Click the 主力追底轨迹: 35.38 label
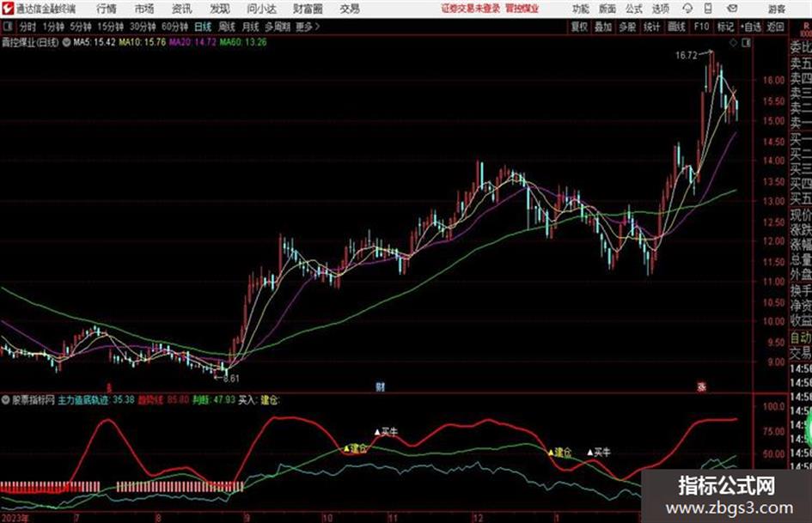 coord(96,400)
